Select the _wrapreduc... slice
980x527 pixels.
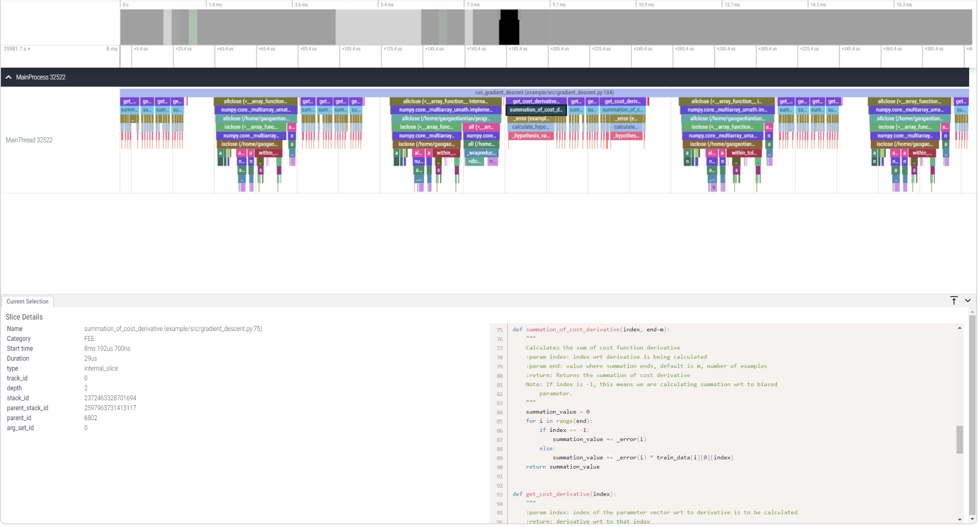click(481, 153)
